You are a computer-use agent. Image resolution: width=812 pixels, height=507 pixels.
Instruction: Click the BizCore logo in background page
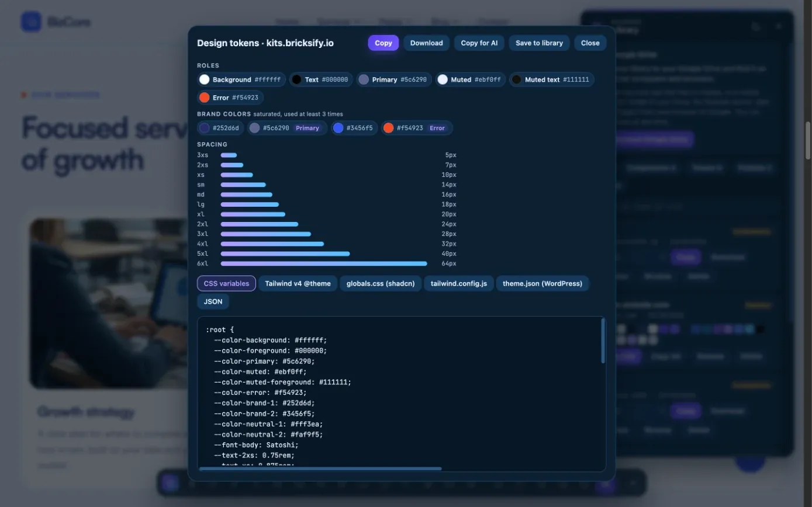pos(56,22)
